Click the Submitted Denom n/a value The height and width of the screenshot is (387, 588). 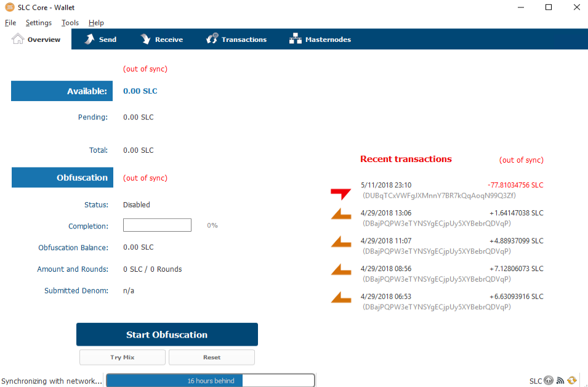(129, 290)
